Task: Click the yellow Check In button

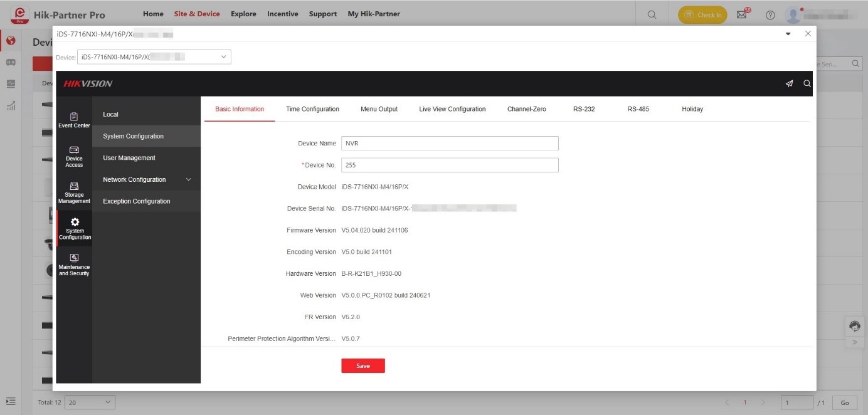Action: coord(702,15)
